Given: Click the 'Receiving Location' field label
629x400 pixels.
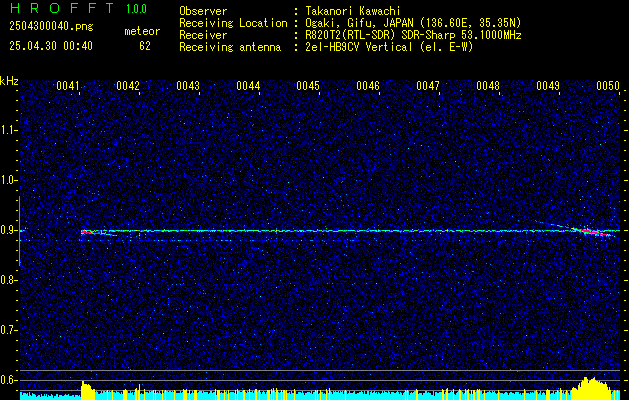Looking at the screenshot, I should [x=233, y=23].
